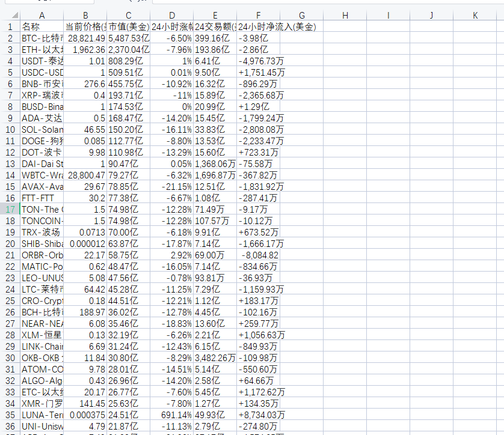504x435 pixels.
Task: Click LTC price 64.42
Action: [85, 290]
